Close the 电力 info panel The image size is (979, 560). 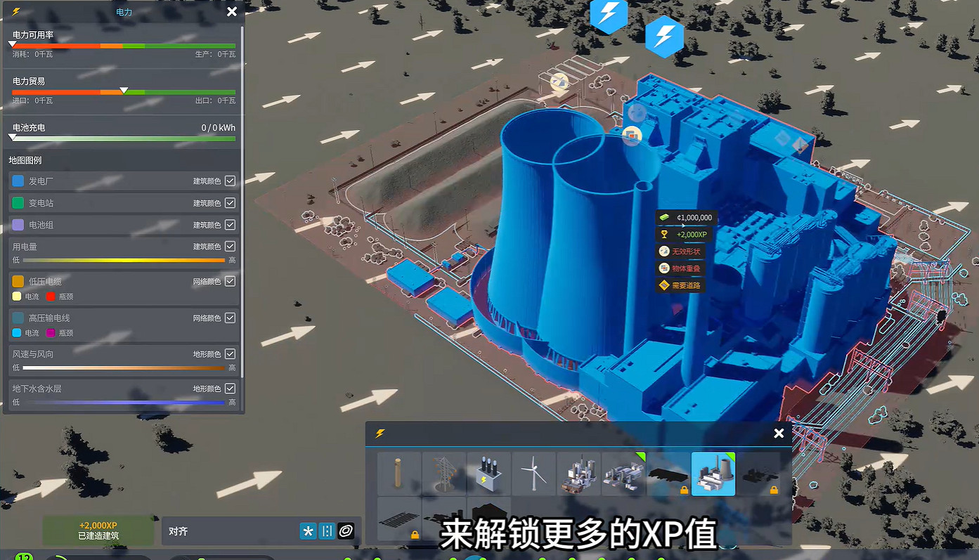(x=231, y=11)
